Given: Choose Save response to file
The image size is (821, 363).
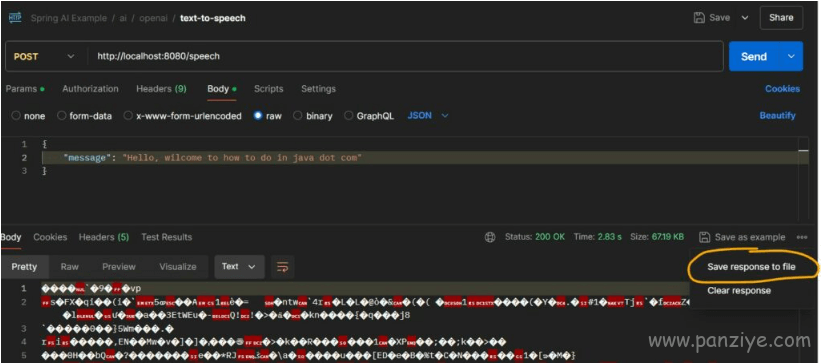Looking at the screenshot, I should [x=751, y=267].
